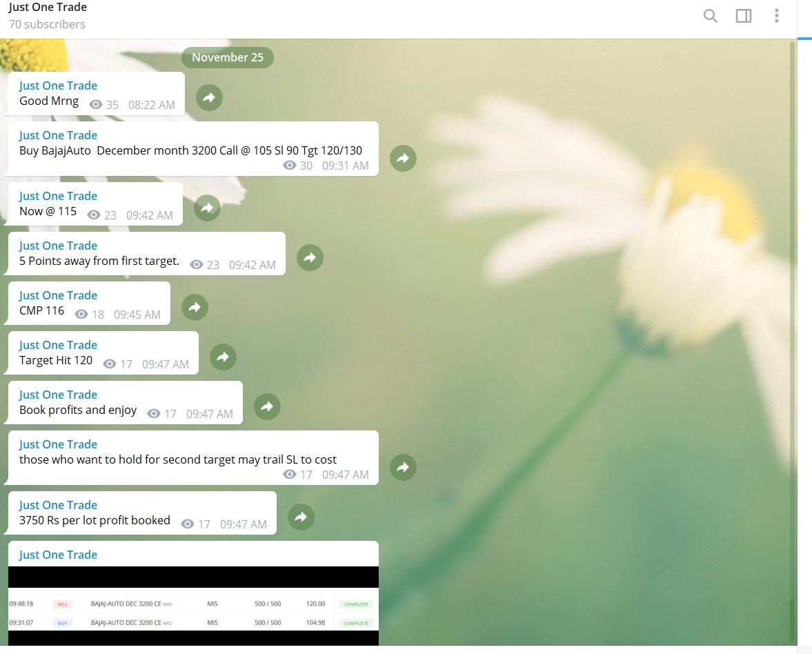Click the 'Target Hit 120' text
The height and width of the screenshot is (654, 812).
(56, 360)
